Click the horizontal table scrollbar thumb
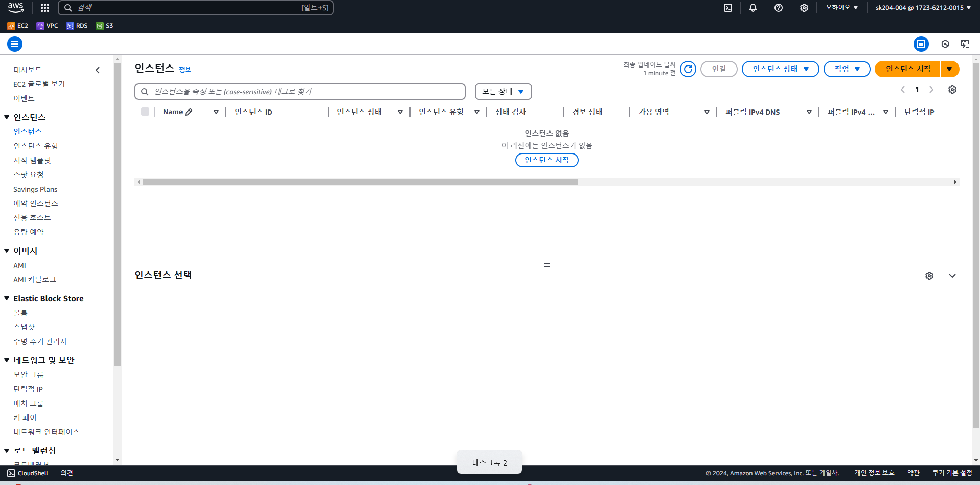Image resolution: width=980 pixels, height=485 pixels. click(360, 182)
